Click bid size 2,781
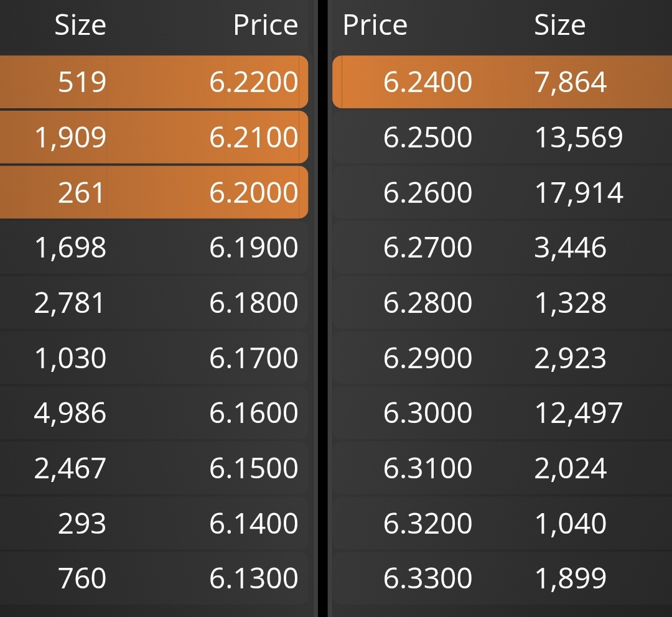Screen dimensions: 672x617 point(70,303)
